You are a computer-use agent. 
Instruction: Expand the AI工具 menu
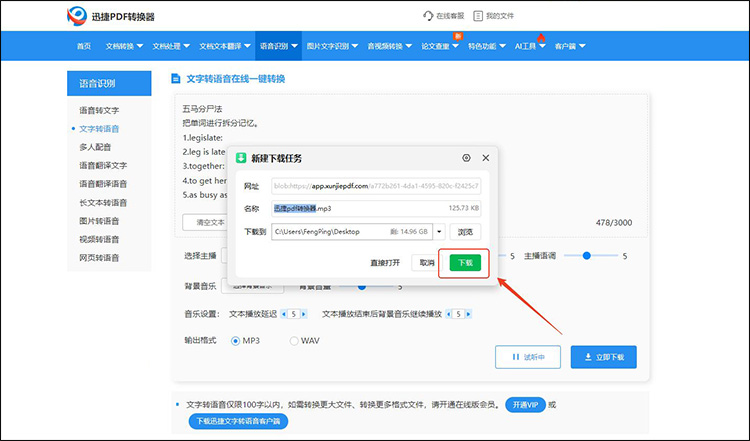[530, 46]
